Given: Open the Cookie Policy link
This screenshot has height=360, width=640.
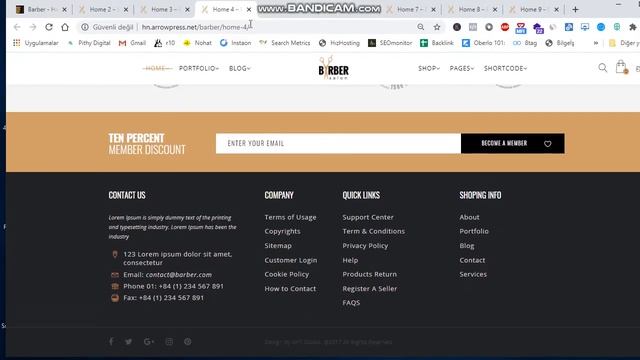Looking at the screenshot, I should point(287,274).
